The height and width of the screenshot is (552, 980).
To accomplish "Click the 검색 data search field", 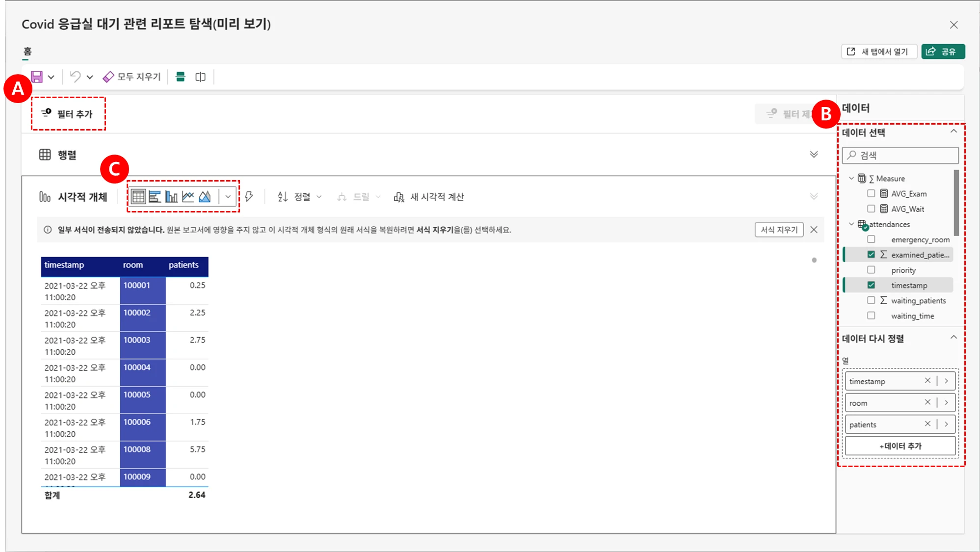I will click(905, 155).
